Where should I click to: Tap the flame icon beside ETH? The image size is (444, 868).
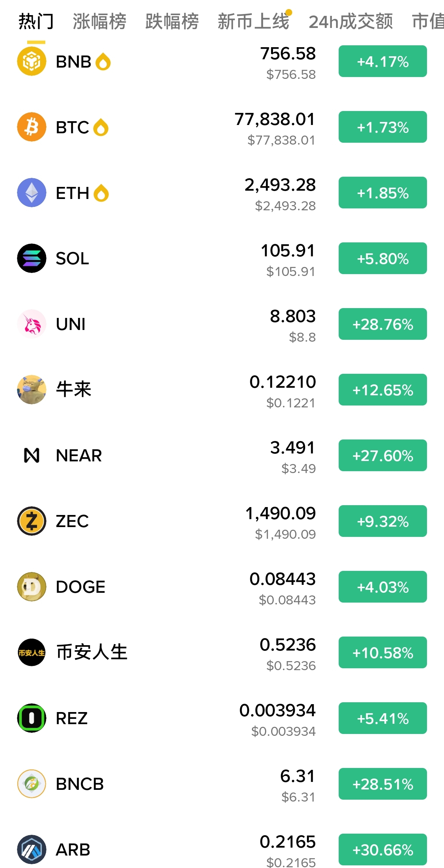pyautogui.click(x=101, y=193)
